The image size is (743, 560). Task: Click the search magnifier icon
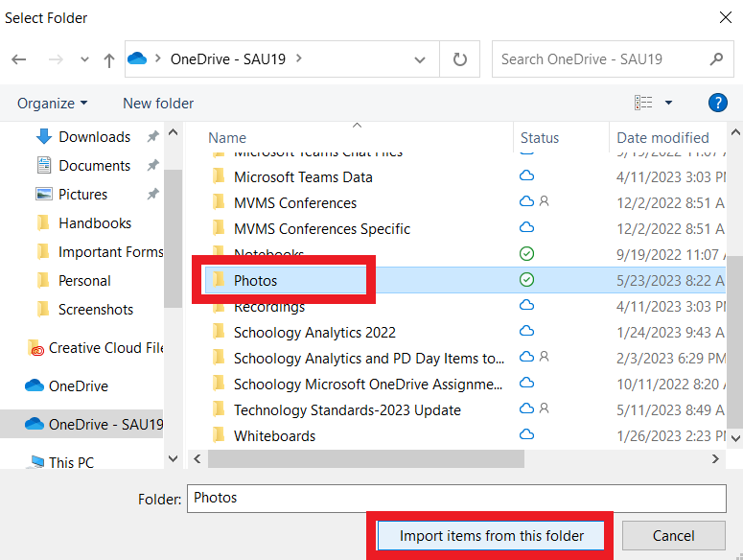coord(716,58)
